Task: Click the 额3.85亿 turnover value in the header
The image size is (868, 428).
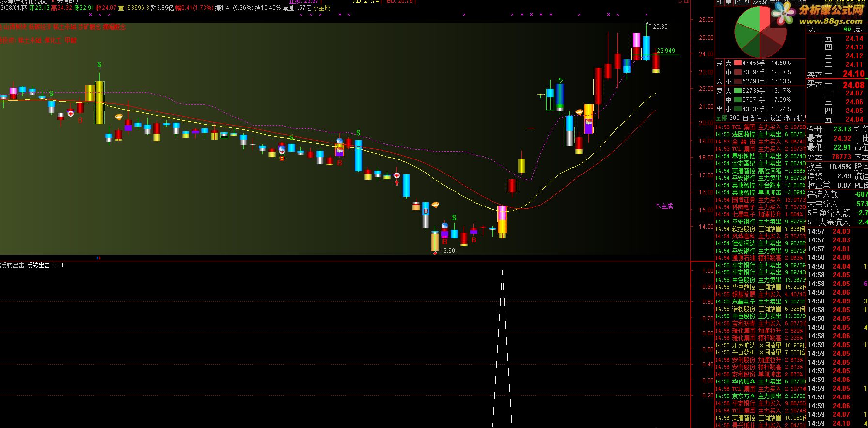Action: (162, 8)
